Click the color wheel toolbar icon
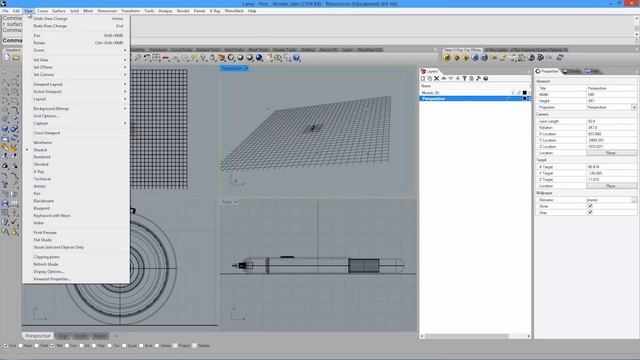Image resolution: width=640 pixels, height=360 pixels. (231, 58)
